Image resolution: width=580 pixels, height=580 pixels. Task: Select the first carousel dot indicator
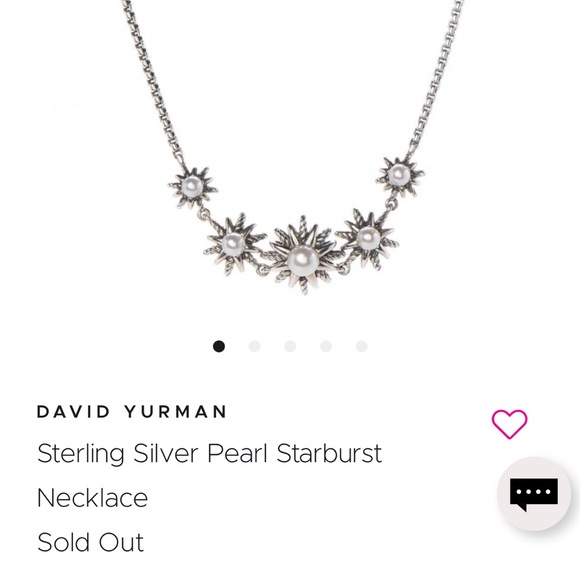point(219,347)
